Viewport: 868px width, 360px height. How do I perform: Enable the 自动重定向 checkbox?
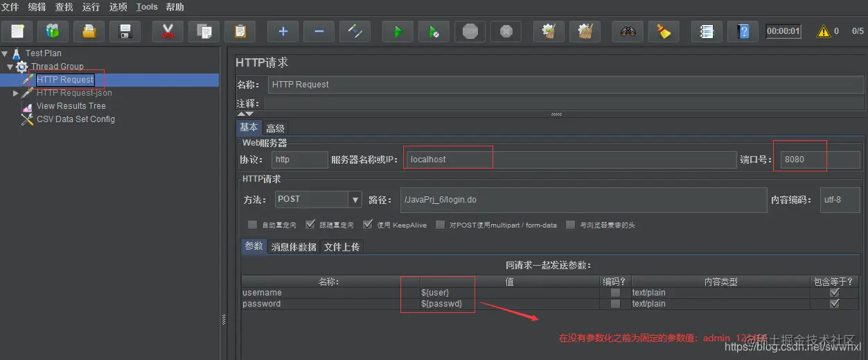coord(253,225)
